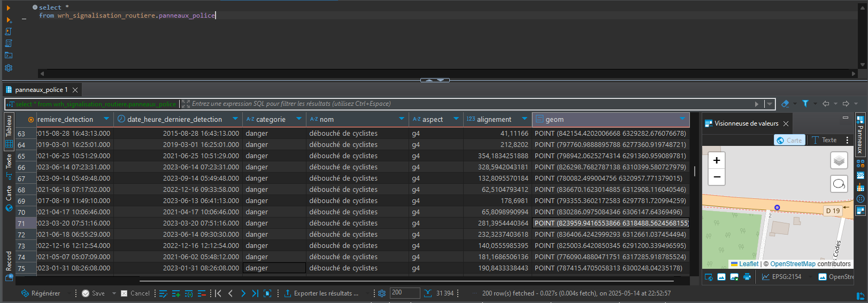Switch value viewer to Carte mode
This screenshot has width=868, height=303.
[789, 140]
